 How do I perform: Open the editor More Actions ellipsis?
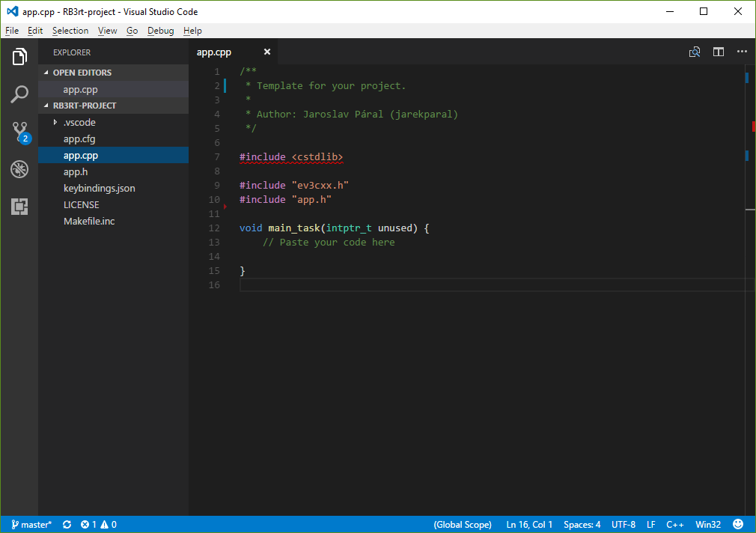(742, 52)
